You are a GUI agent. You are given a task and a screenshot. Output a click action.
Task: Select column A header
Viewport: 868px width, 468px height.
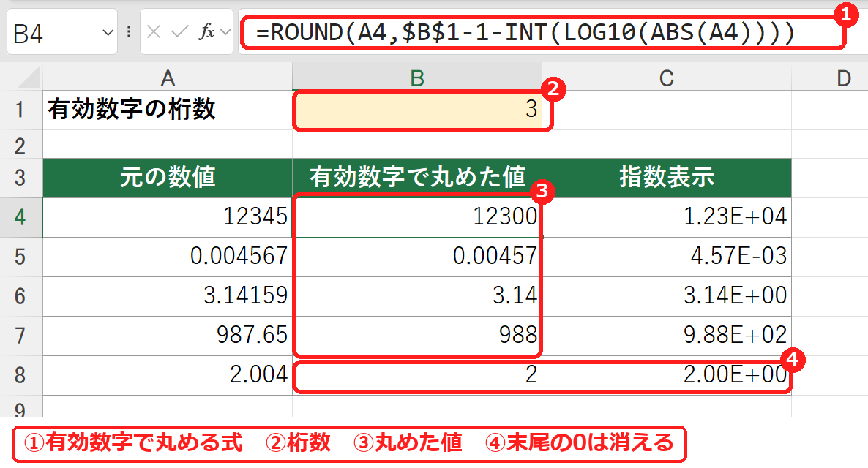point(168,78)
